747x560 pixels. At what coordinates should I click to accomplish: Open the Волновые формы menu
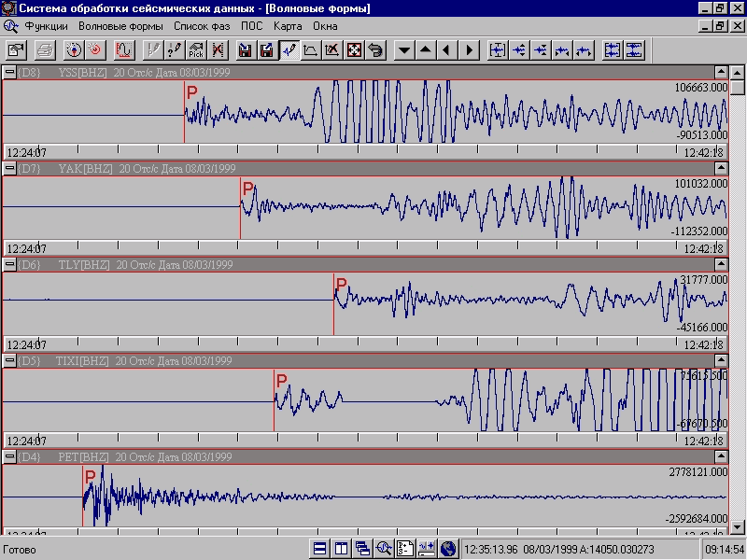[120, 26]
